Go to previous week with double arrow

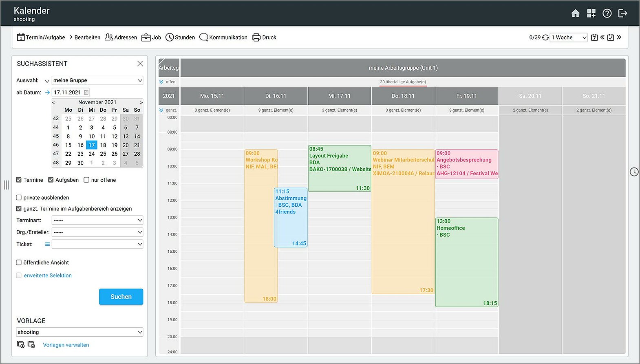(x=602, y=37)
